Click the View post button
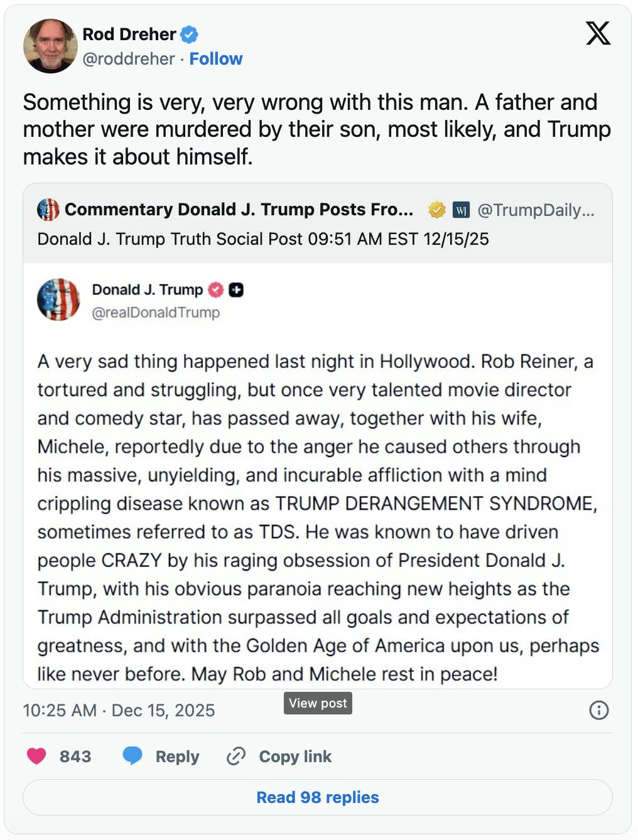 point(318,703)
